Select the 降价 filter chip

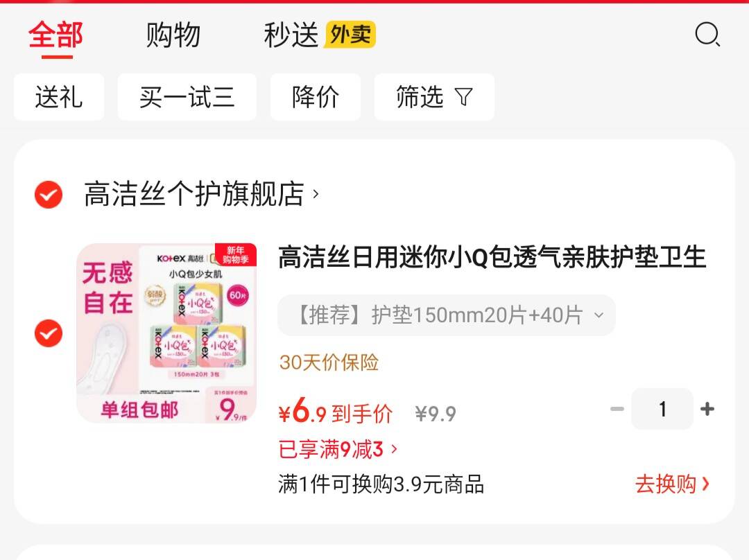point(316,97)
